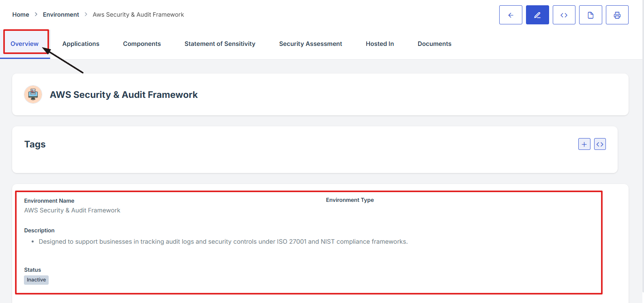
Task: Switch to the Overview tab
Action: 25,44
